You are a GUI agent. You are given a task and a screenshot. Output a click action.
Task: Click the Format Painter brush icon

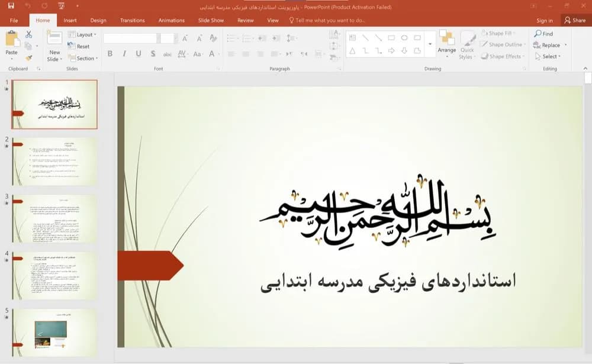click(x=28, y=58)
